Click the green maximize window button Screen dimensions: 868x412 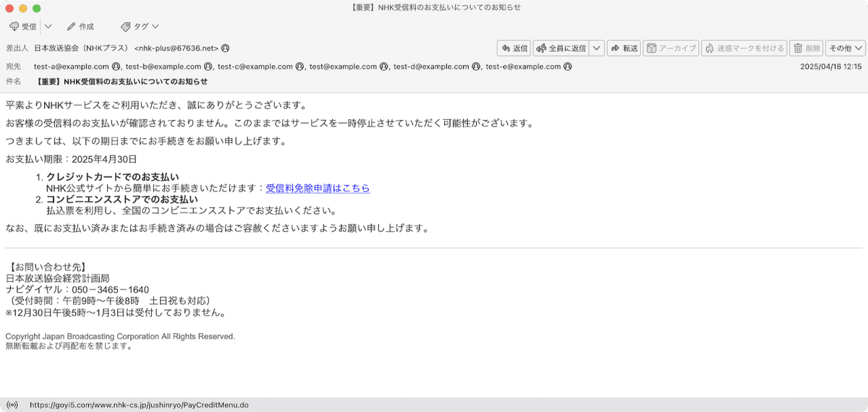tap(37, 8)
